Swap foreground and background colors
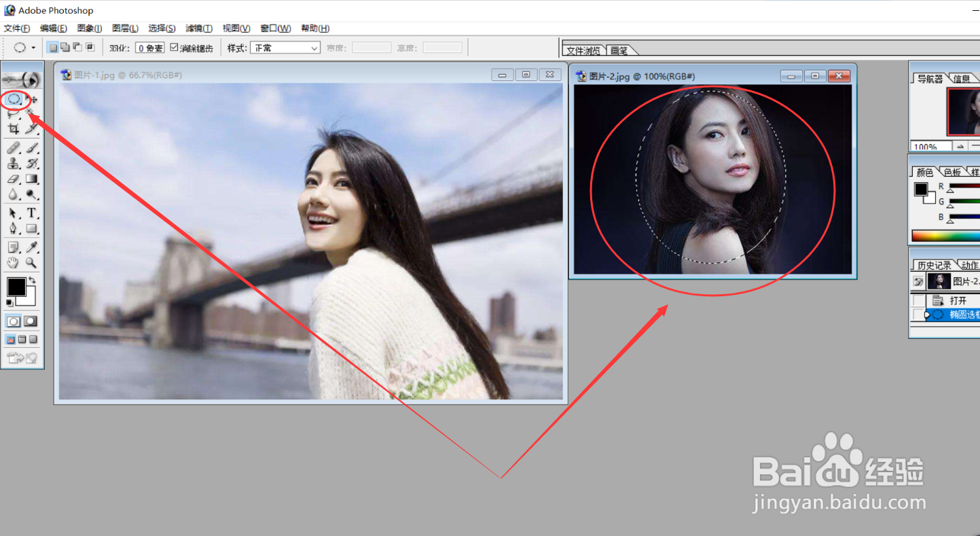Viewport: 980px width, 536px height. click(32, 280)
